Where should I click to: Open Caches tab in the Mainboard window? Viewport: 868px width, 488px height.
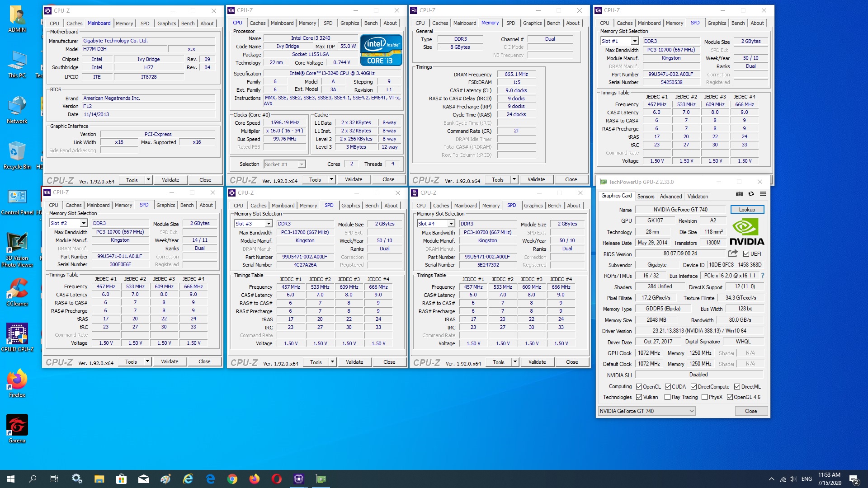(x=75, y=23)
